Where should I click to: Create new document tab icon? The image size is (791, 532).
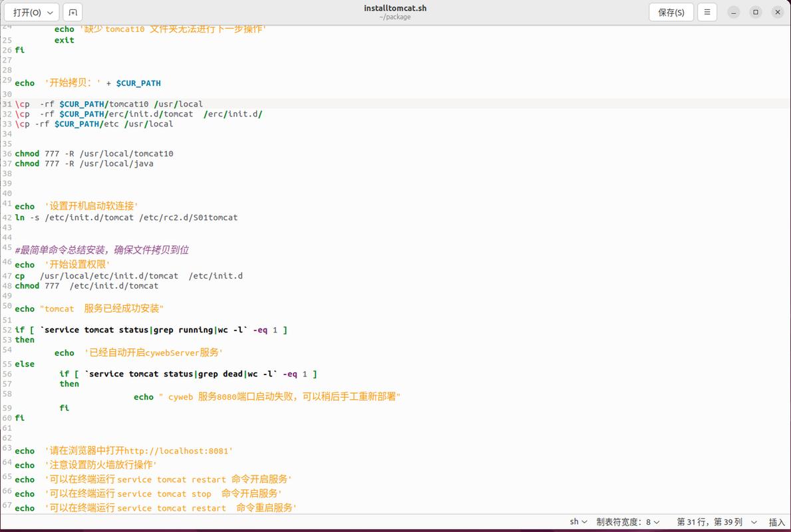coord(73,12)
